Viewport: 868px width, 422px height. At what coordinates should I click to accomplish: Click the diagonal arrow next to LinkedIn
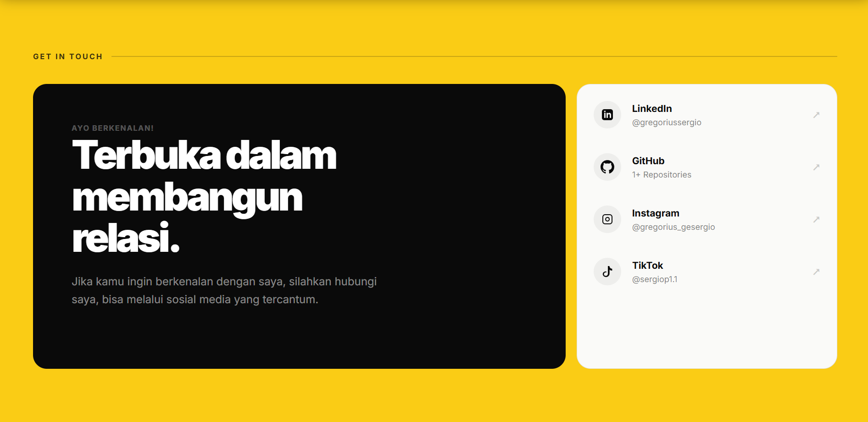[x=817, y=115]
